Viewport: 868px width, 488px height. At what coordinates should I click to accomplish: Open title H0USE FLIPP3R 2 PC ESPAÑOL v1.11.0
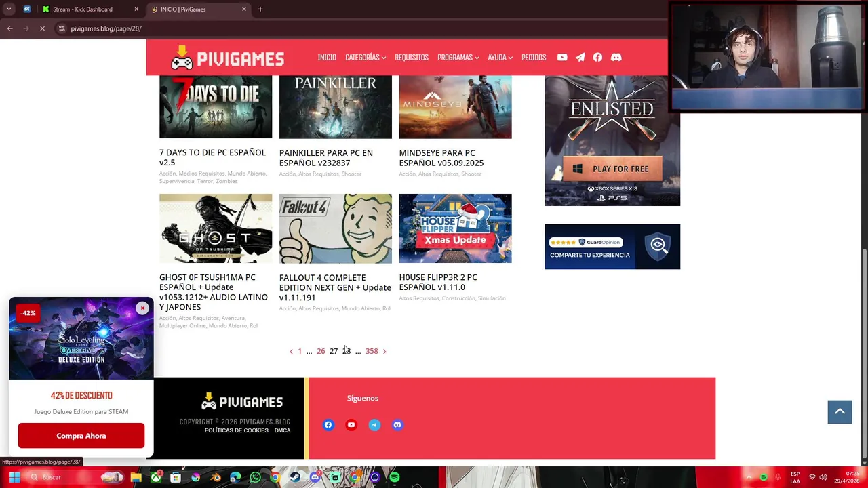438,282
